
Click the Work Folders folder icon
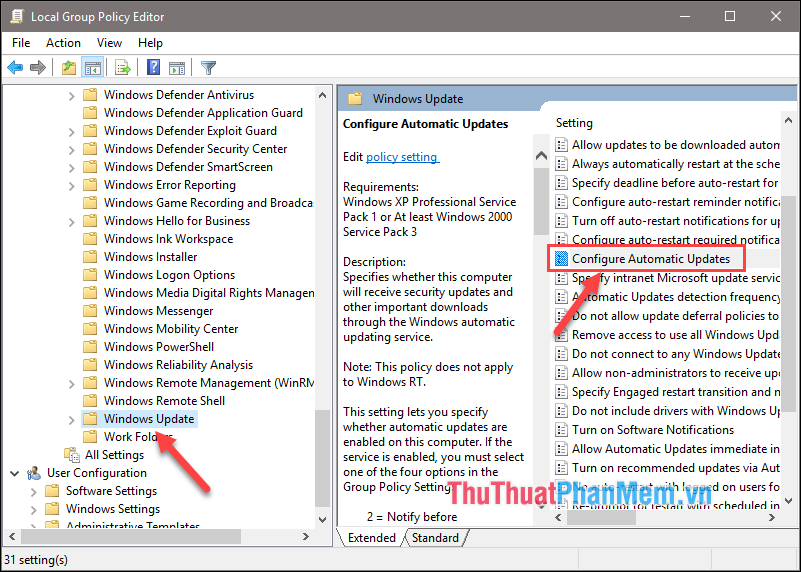[90, 436]
